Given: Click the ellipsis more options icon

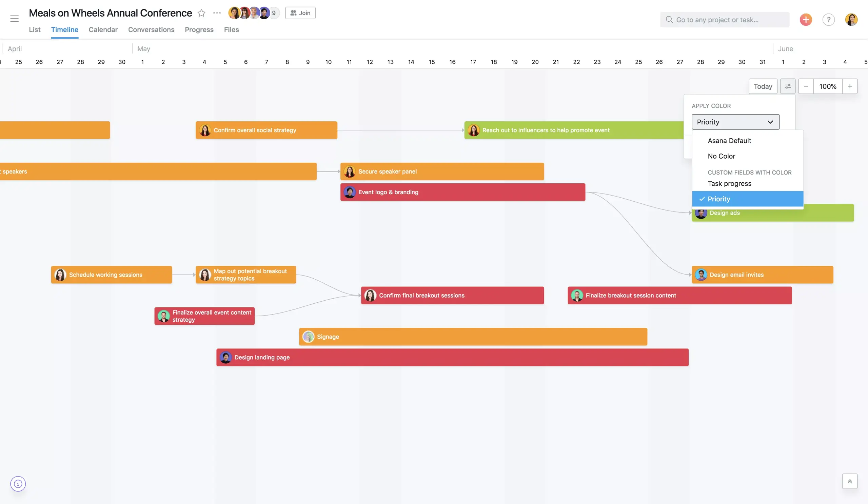Looking at the screenshot, I should point(217,13).
